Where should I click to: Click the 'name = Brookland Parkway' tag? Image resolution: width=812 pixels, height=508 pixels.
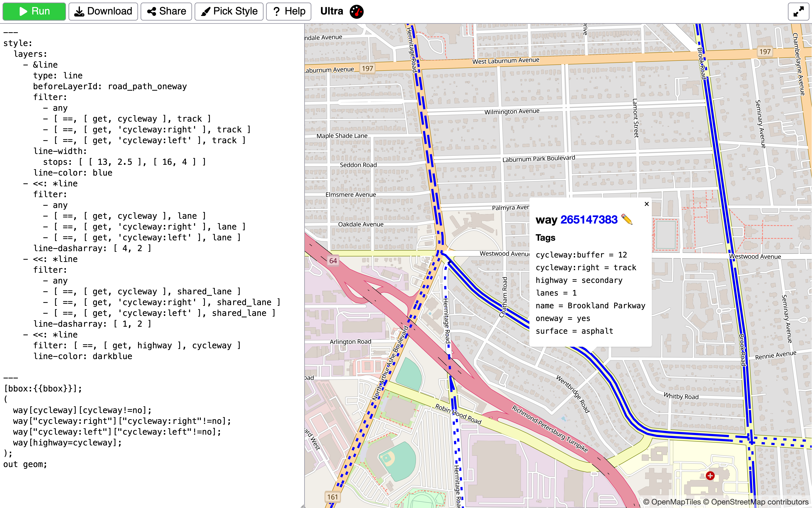click(590, 306)
